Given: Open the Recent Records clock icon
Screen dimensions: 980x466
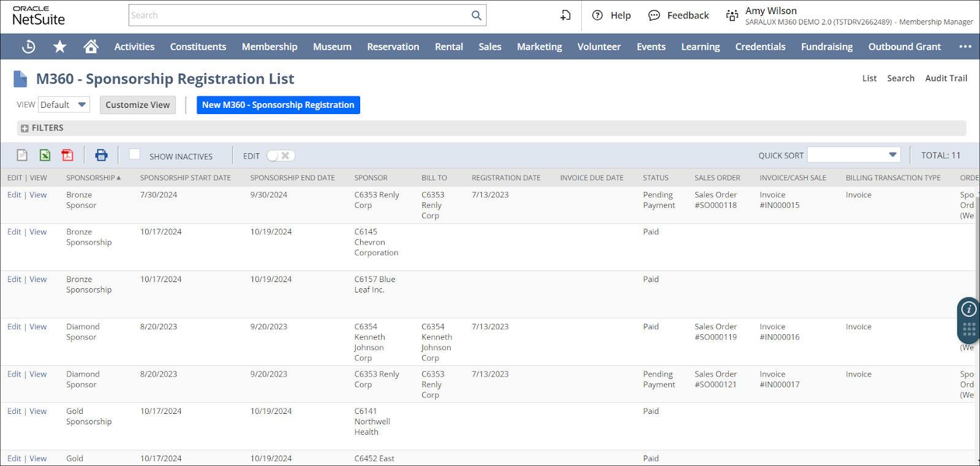Looking at the screenshot, I should click(x=28, y=47).
